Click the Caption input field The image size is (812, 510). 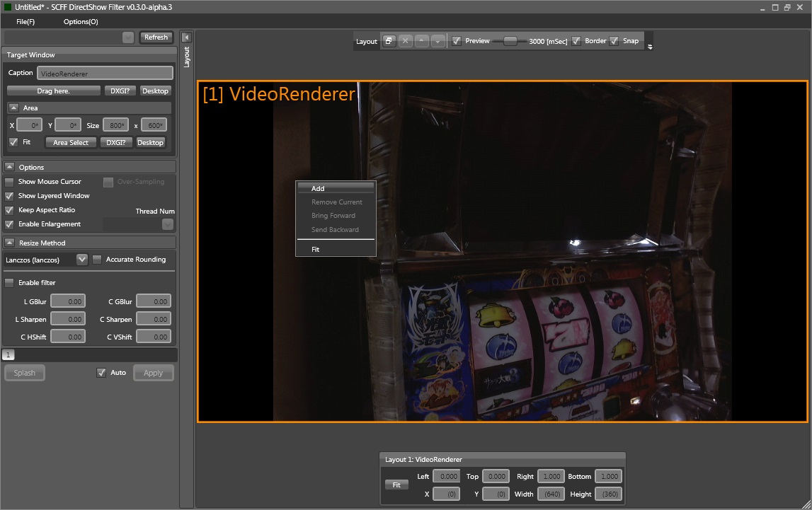pyautogui.click(x=105, y=73)
